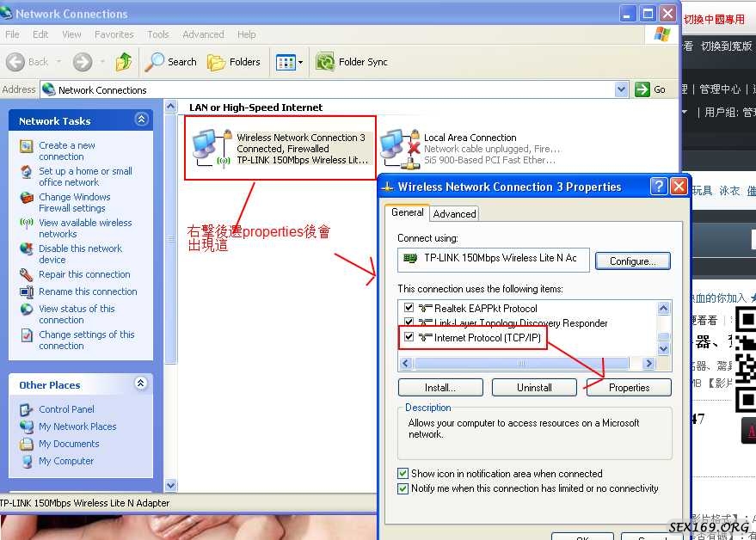Image resolution: width=756 pixels, height=540 pixels.
Task: Open the Help menu
Action: [246, 34]
